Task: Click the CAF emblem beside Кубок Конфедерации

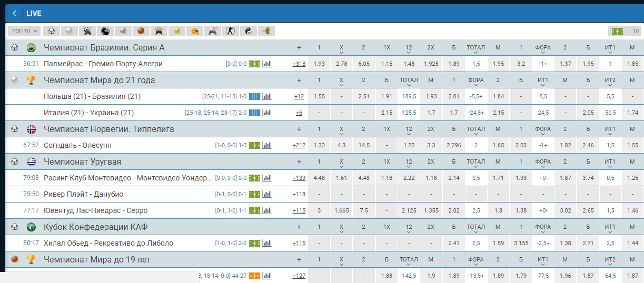Action: pos(31,227)
